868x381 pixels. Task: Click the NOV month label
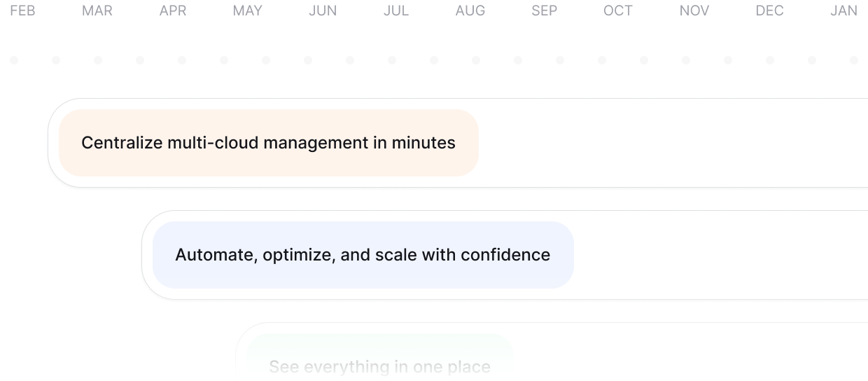694,11
